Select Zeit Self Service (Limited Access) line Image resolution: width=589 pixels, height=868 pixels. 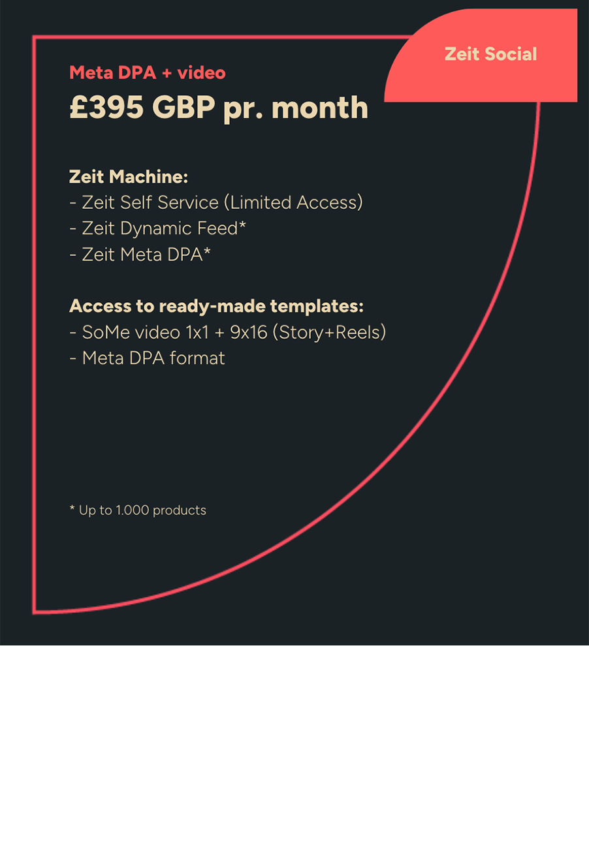(216, 202)
